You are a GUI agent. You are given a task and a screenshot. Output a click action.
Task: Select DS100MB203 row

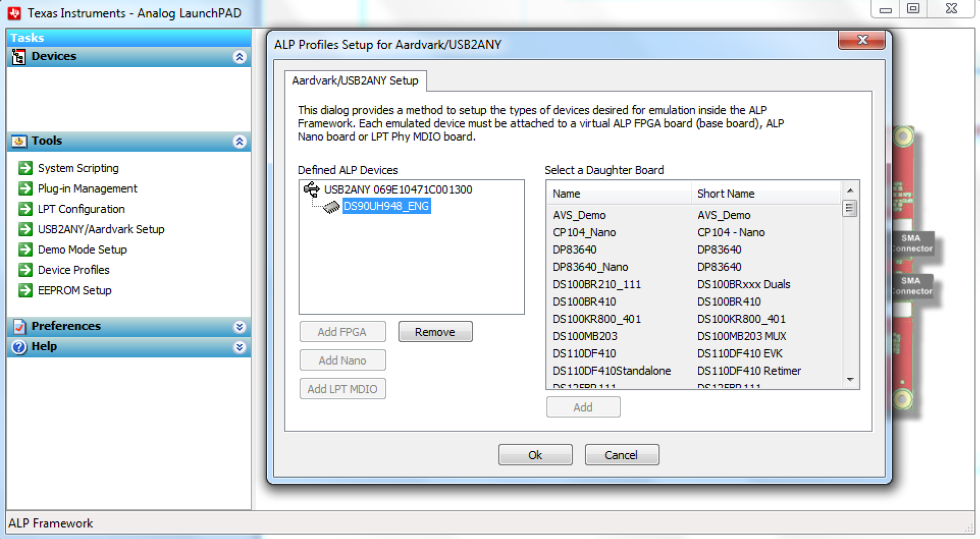[694, 336]
